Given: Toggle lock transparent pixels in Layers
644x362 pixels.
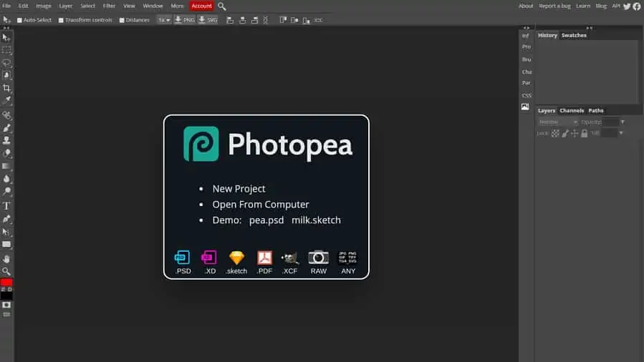Looking at the screenshot, I should tap(555, 133).
